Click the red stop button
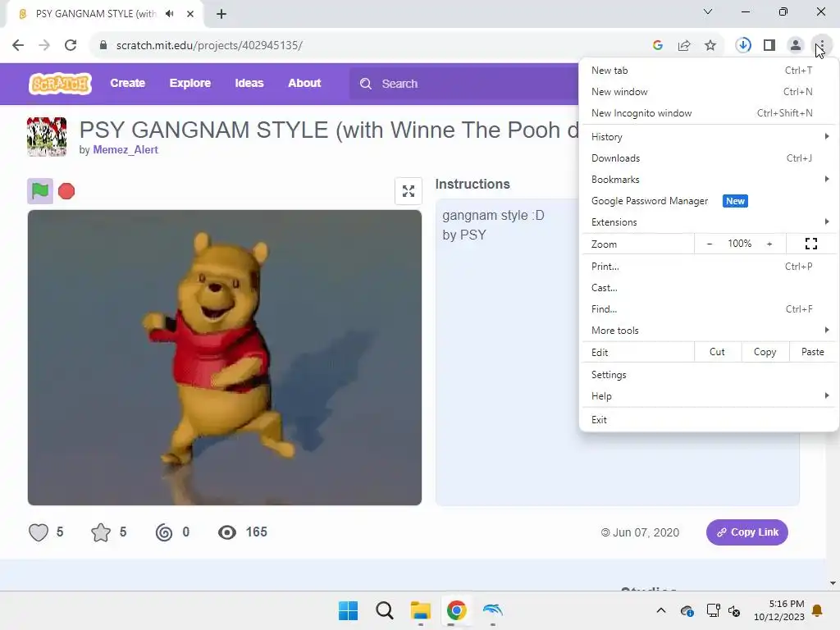This screenshot has height=630, width=840. coord(66,191)
